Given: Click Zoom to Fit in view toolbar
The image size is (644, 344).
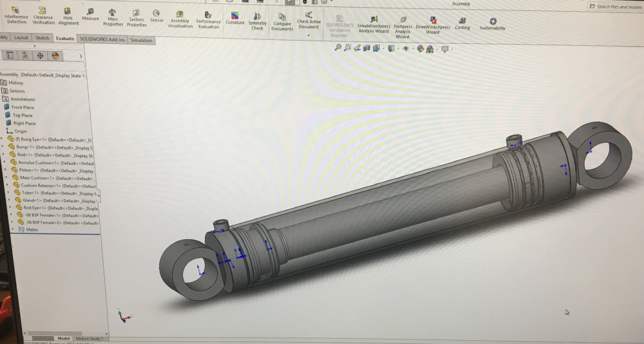Looking at the screenshot, I should pos(337,48).
